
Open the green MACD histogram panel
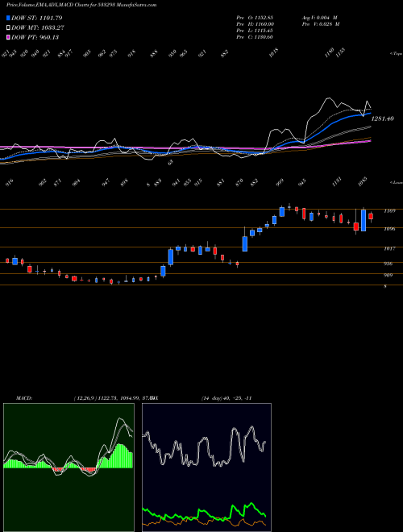[x=69, y=468]
